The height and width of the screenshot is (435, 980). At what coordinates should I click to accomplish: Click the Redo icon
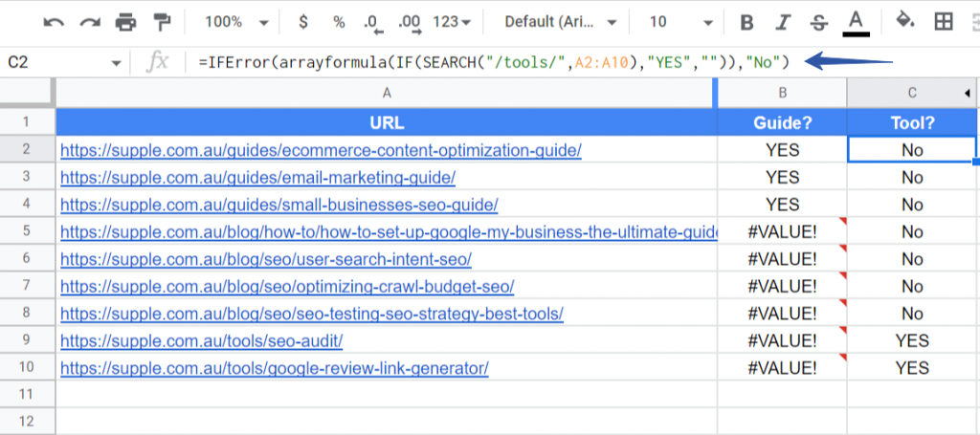pyautogui.click(x=90, y=23)
